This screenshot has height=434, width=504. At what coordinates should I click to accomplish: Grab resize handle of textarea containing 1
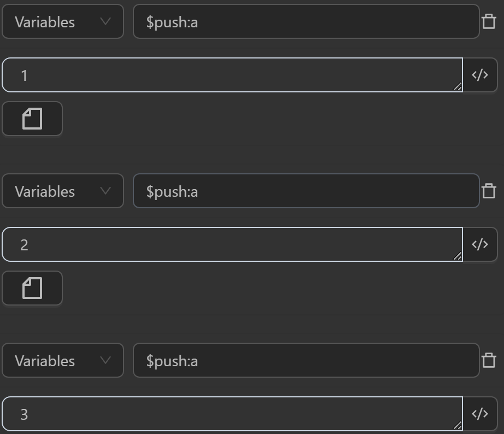pos(458,87)
